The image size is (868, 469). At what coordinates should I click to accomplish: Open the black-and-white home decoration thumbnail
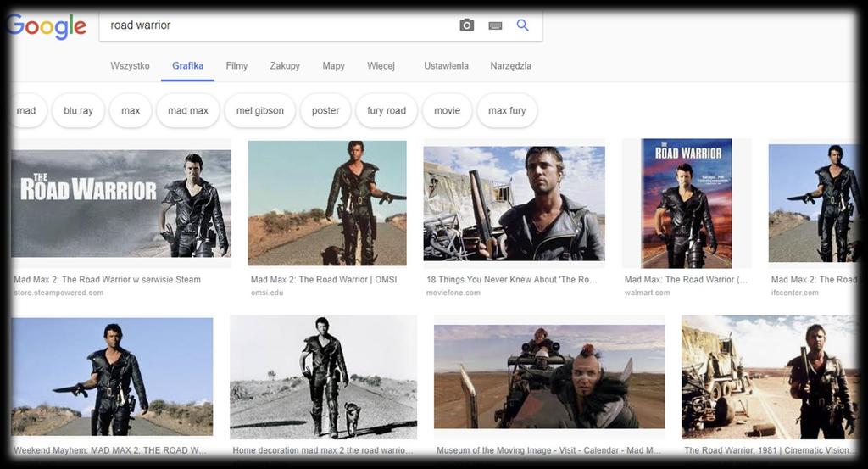pos(323,377)
